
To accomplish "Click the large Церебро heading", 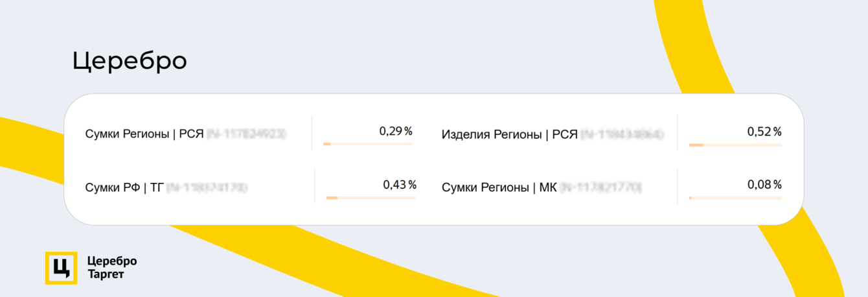I will click(130, 61).
